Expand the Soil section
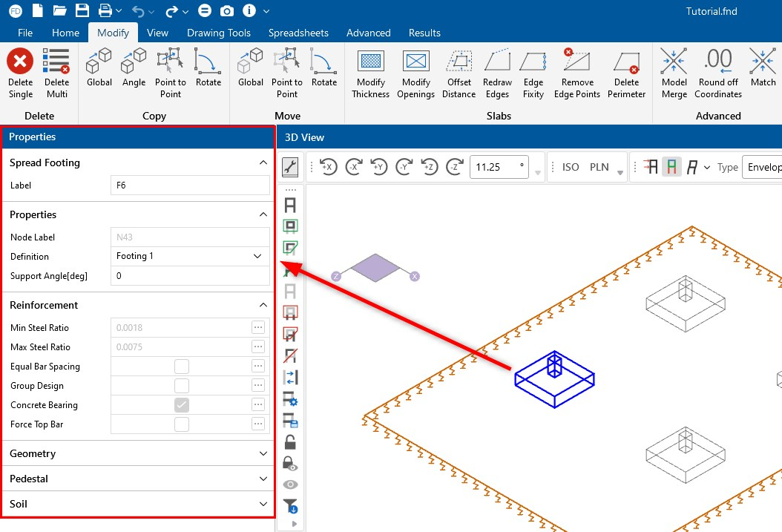 pos(138,504)
